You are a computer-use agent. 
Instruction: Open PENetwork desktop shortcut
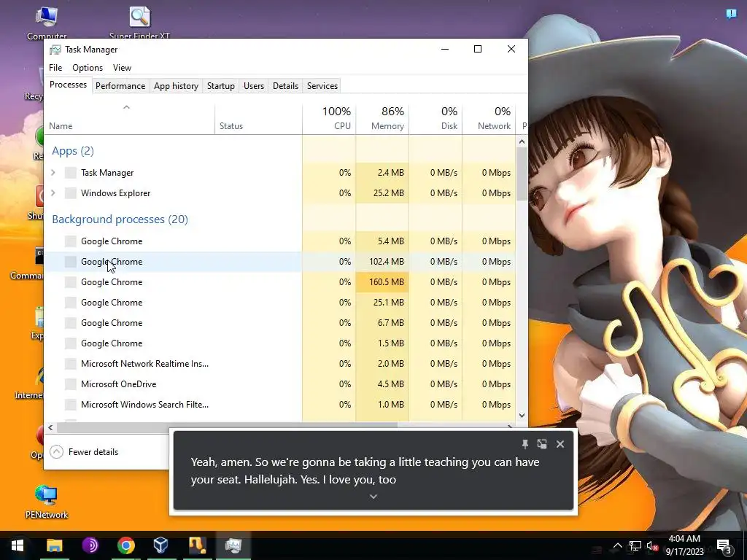coord(46,502)
